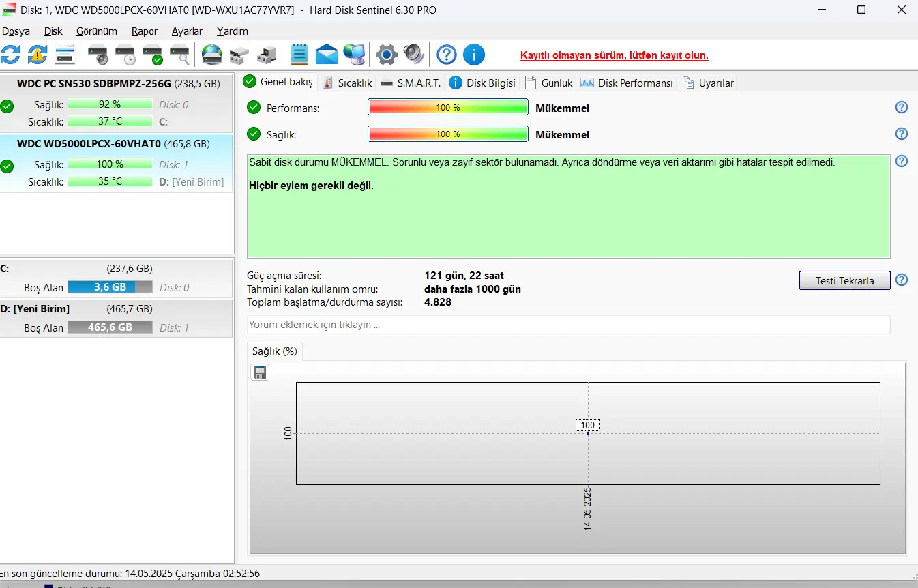
Task: Click help icon next to Testi Tekrarla
Action: (902, 280)
